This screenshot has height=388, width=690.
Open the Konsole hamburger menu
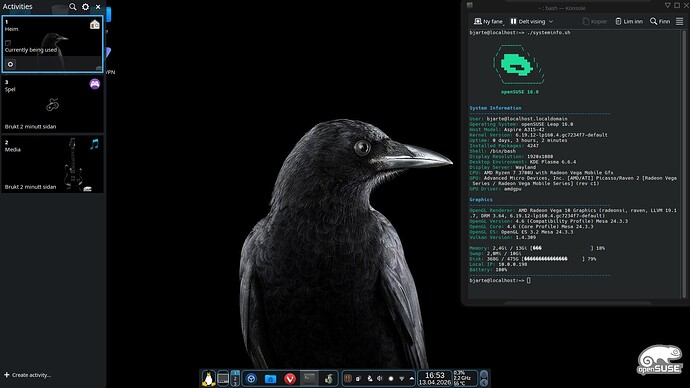pos(679,21)
